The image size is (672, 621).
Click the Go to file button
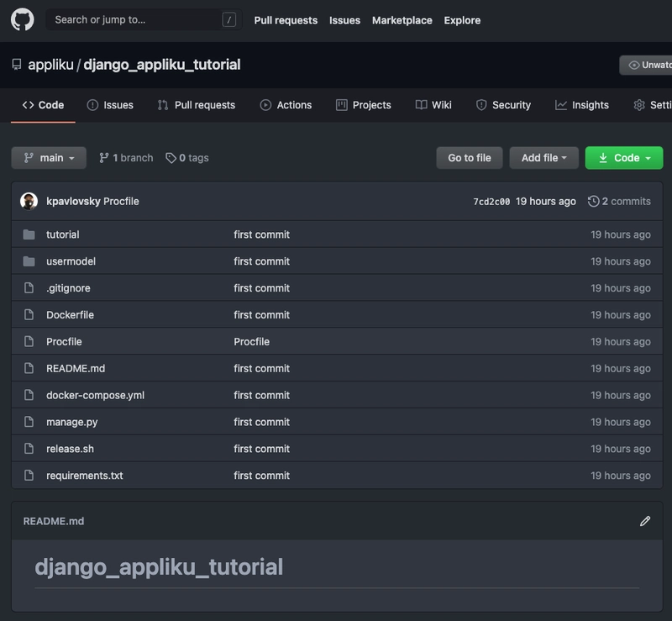pos(470,158)
